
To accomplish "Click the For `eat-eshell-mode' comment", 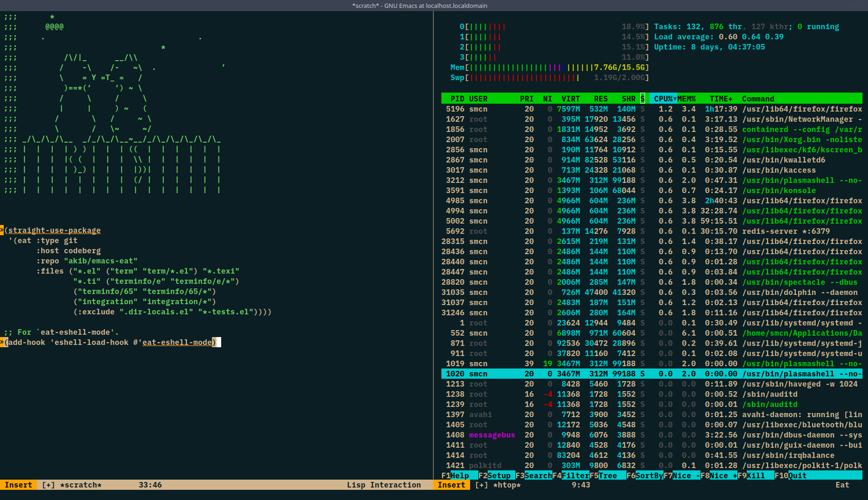I will pos(62,332).
